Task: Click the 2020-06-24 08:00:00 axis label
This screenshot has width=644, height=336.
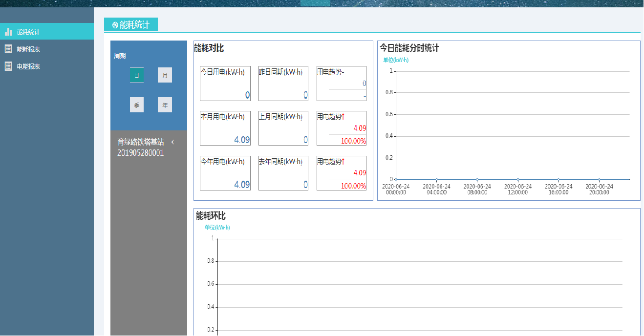Action: (x=477, y=189)
